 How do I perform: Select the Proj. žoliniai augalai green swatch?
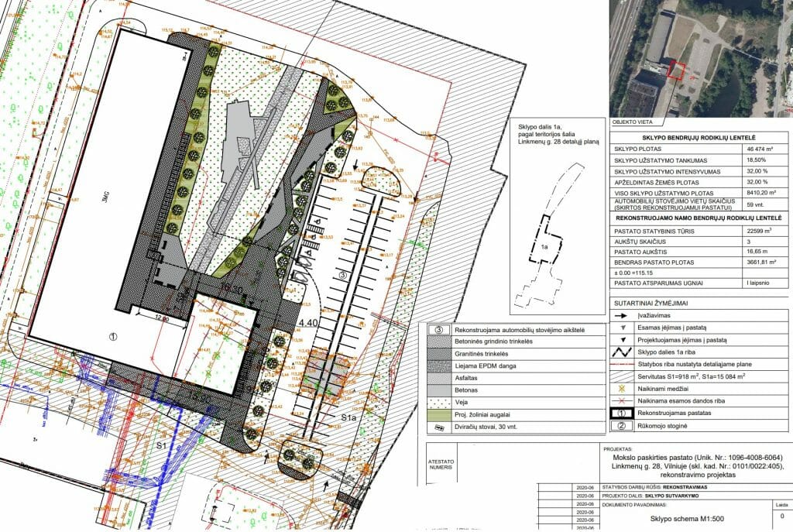[x=439, y=415]
